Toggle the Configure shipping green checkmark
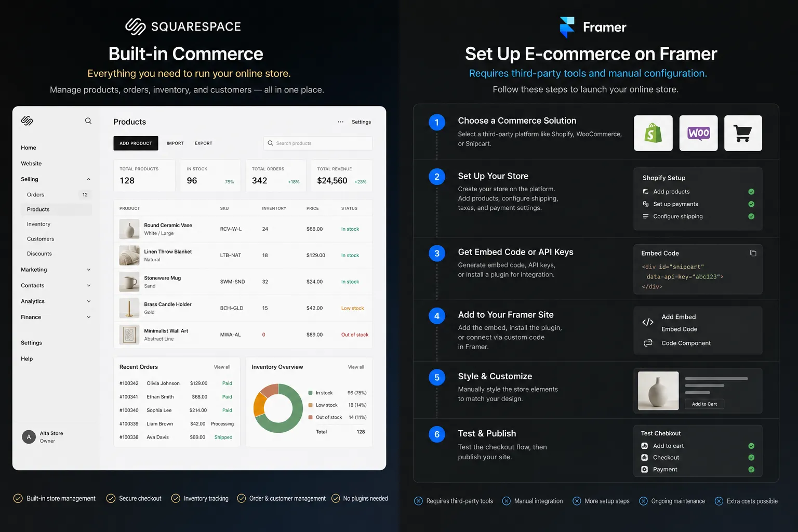 [x=751, y=216]
